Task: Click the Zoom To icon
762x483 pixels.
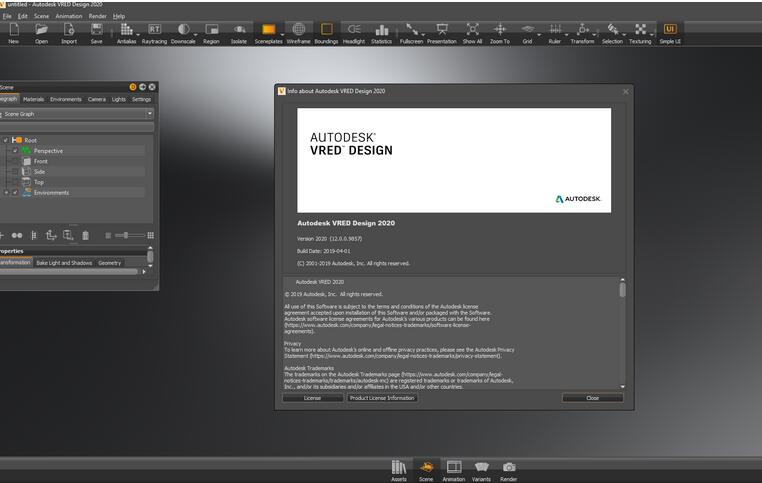Action: click(x=500, y=30)
